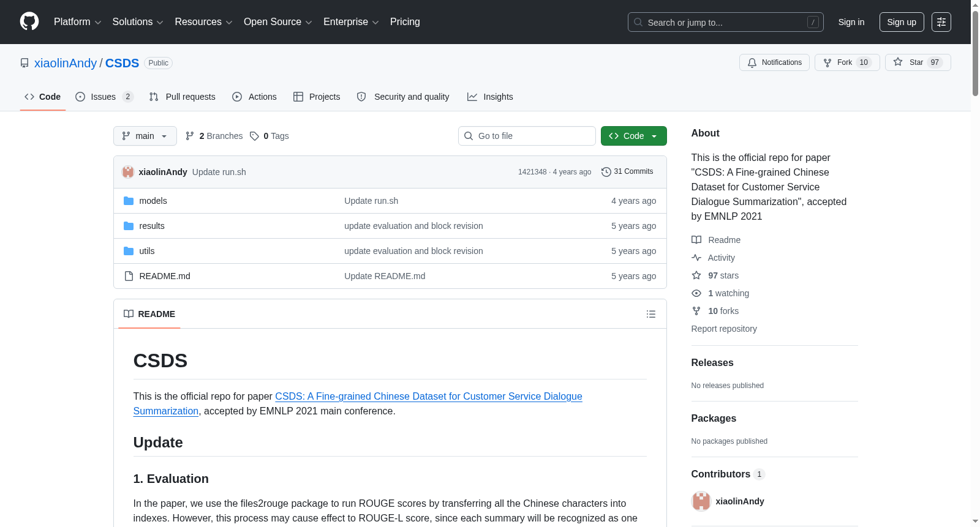Open the main branch selector dropdown
Viewport: 980px width, 527px height.
145,136
